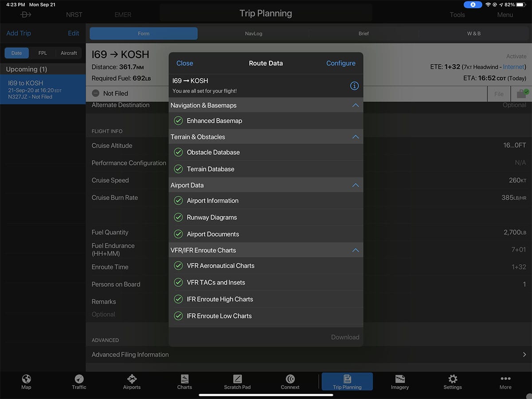This screenshot has width=532, height=399.
Task: Edit the Cruise Burn Rate 385LB/HR value
Action: pos(514,198)
